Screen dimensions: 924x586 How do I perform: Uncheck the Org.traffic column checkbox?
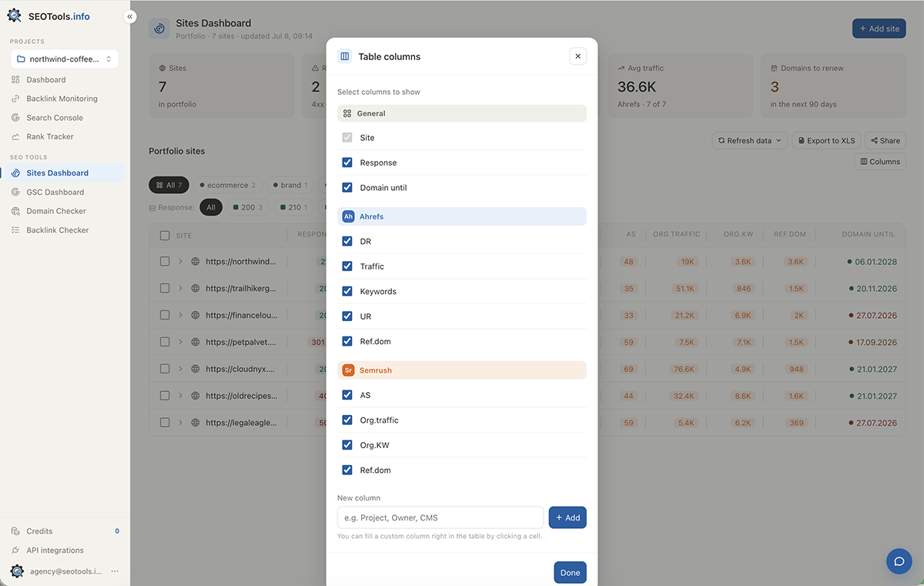347,420
